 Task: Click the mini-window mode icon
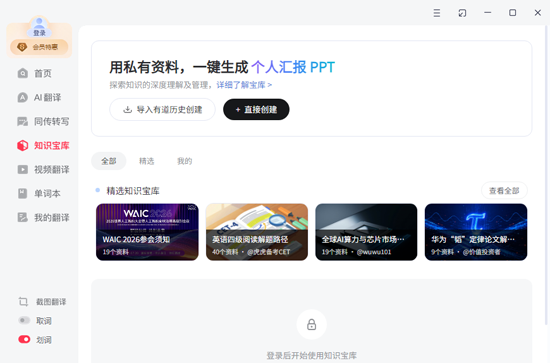click(462, 13)
